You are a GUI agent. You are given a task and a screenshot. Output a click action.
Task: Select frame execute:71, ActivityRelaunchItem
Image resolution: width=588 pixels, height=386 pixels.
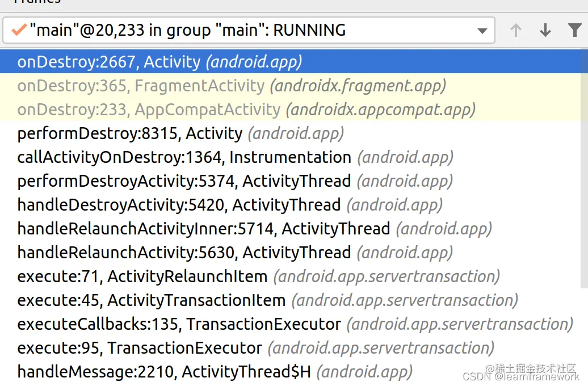[x=290, y=276]
